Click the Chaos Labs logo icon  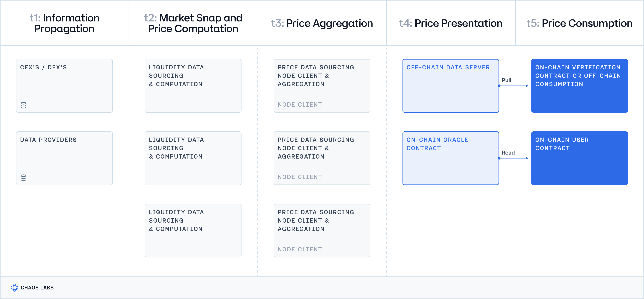click(14, 287)
